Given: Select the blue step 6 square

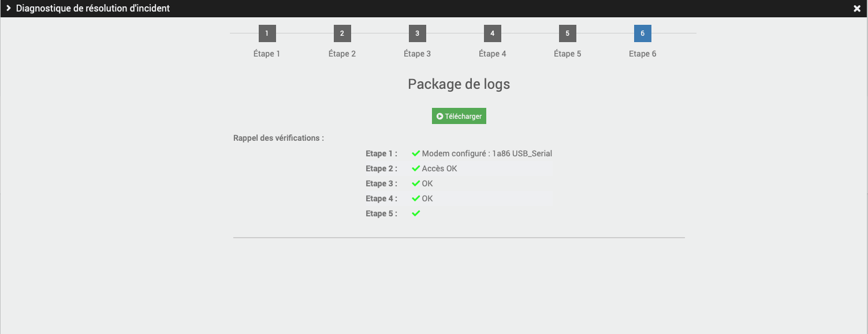Looking at the screenshot, I should pos(642,33).
